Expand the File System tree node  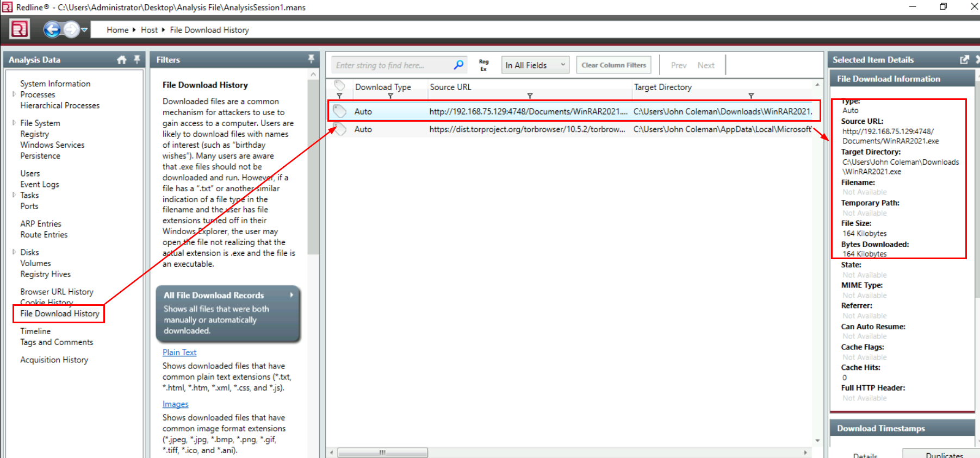(x=14, y=123)
